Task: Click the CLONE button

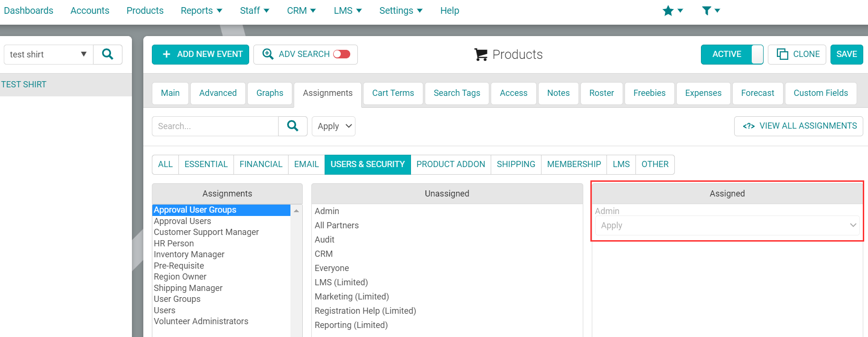Action: click(x=797, y=54)
